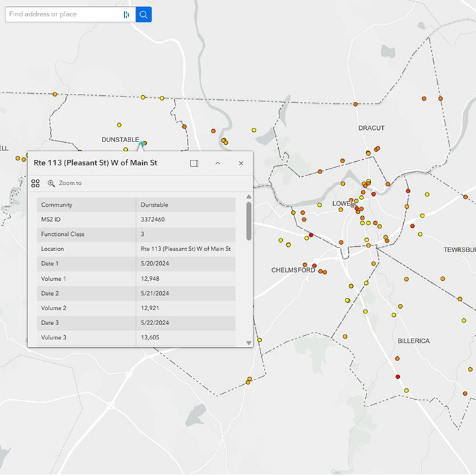Viewport: 476px width, 476px height.
Task: Click the DUNSTABLE town label
Action: point(120,139)
